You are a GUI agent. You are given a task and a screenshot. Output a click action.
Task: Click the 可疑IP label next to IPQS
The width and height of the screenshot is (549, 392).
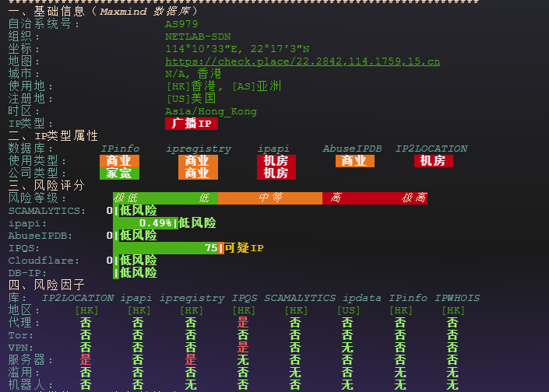[x=245, y=248]
